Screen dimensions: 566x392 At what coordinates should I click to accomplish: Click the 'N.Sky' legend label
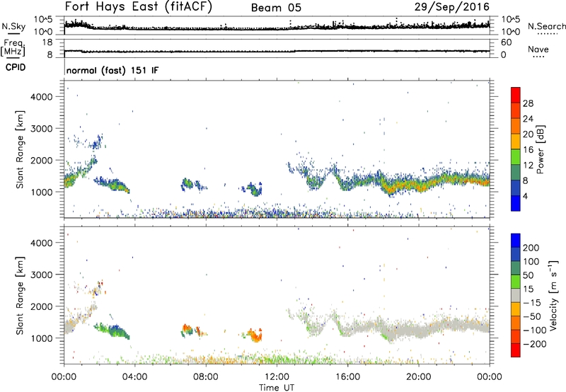pyautogui.click(x=13, y=26)
